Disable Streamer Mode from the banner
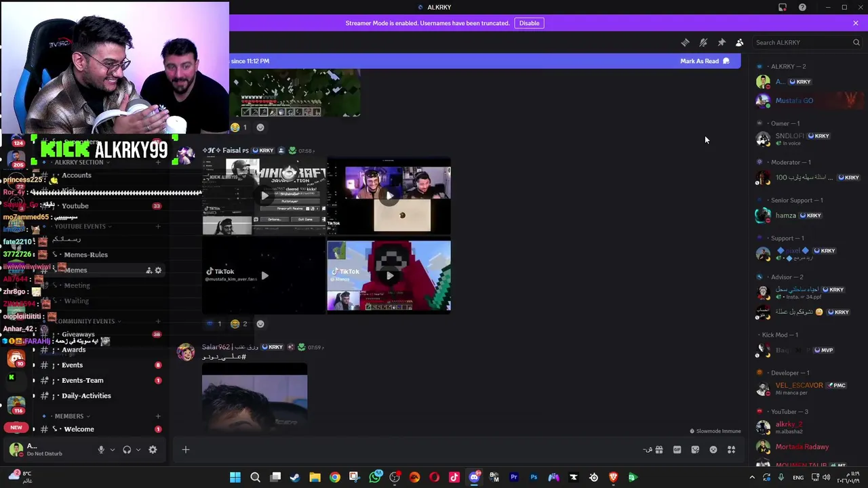The height and width of the screenshot is (488, 868). pos(529,23)
